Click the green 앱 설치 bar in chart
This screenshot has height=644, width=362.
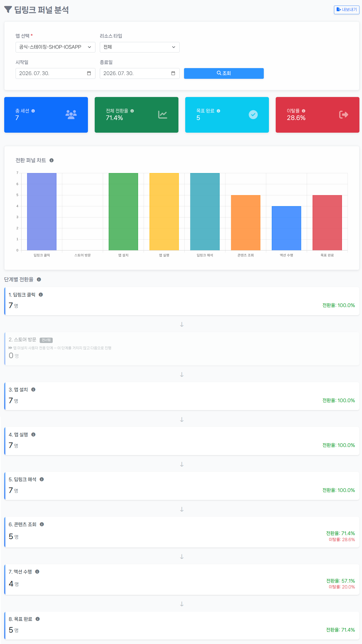[x=123, y=211]
